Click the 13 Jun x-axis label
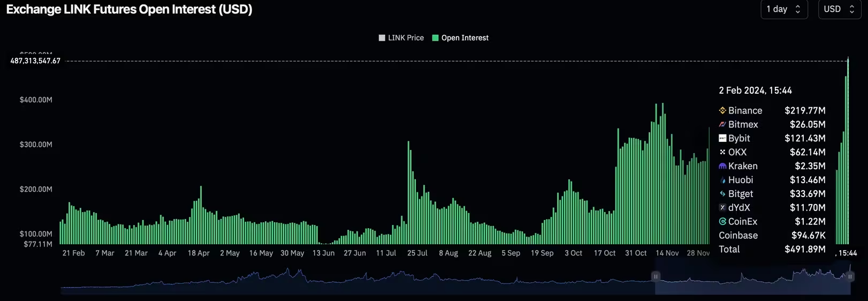The height and width of the screenshot is (301, 868). coord(323,253)
